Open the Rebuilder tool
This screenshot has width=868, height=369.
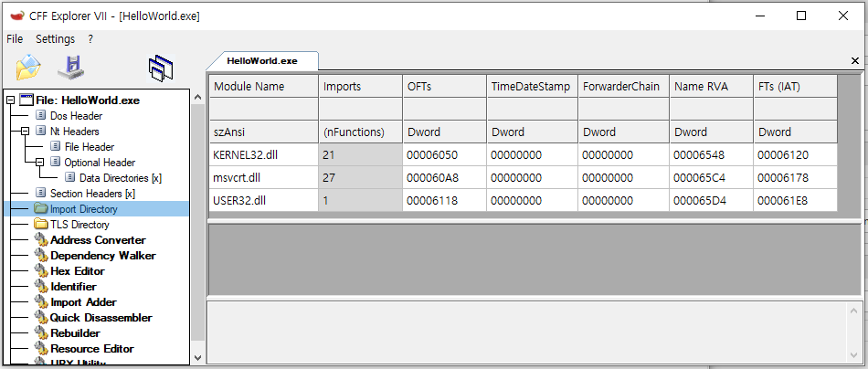(x=75, y=333)
